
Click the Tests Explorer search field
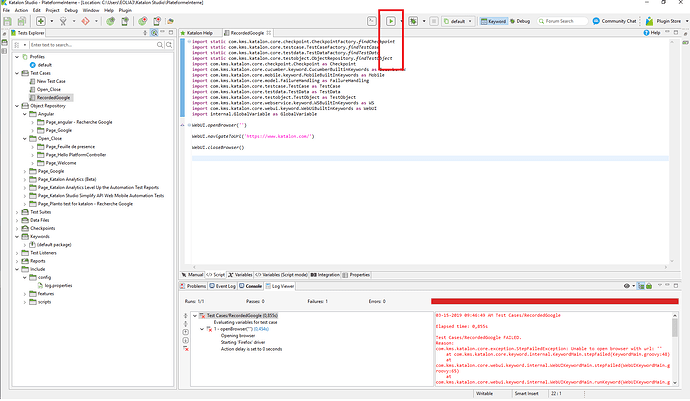click(92, 45)
